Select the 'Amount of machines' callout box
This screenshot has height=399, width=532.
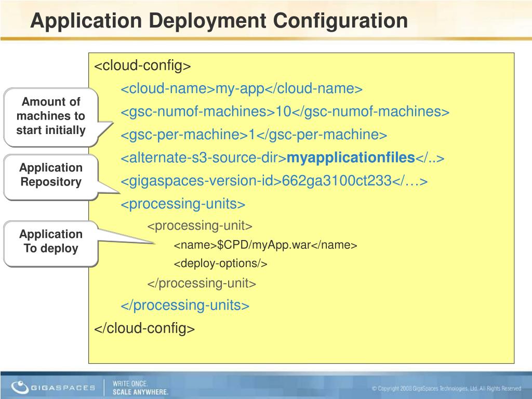[x=51, y=116]
